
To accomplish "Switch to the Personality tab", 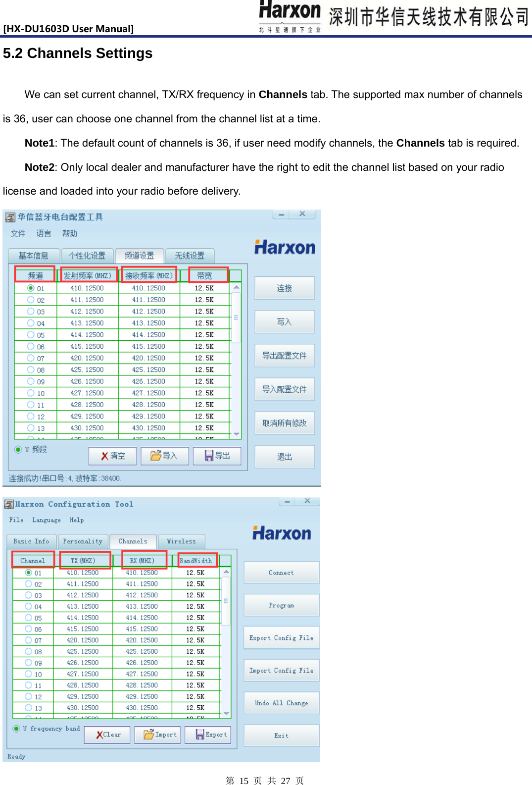I will pyautogui.click(x=83, y=541).
